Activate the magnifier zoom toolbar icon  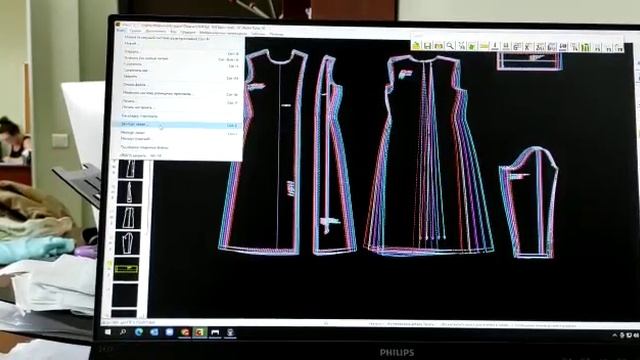(450, 46)
